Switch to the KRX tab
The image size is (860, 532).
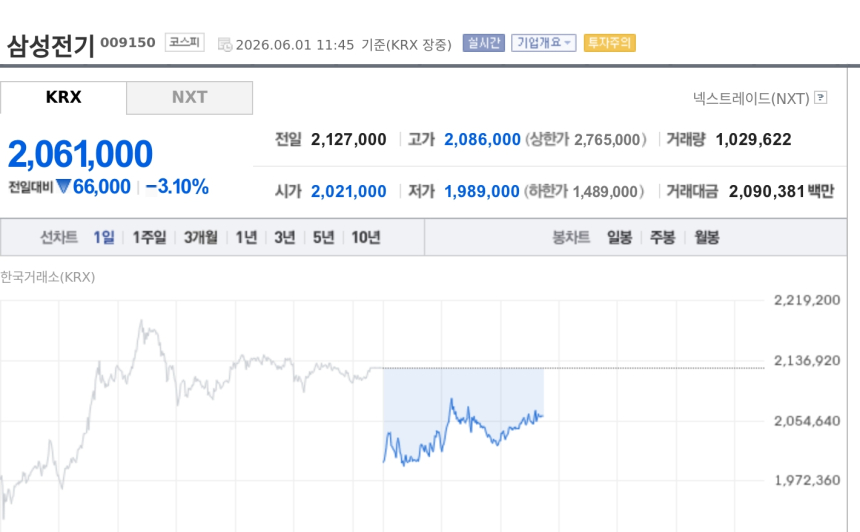63,98
